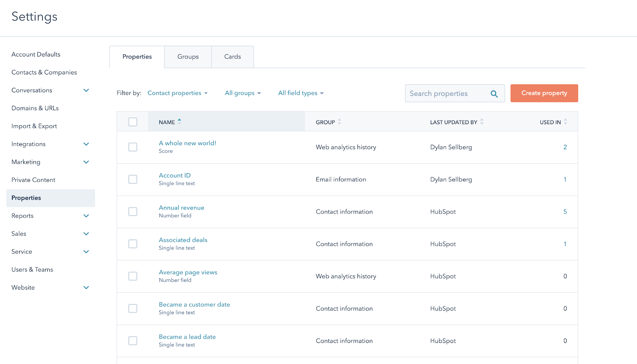Sort by Used In column arrows
The width and height of the screenshot is (637, 364).
tap(565, 122)
